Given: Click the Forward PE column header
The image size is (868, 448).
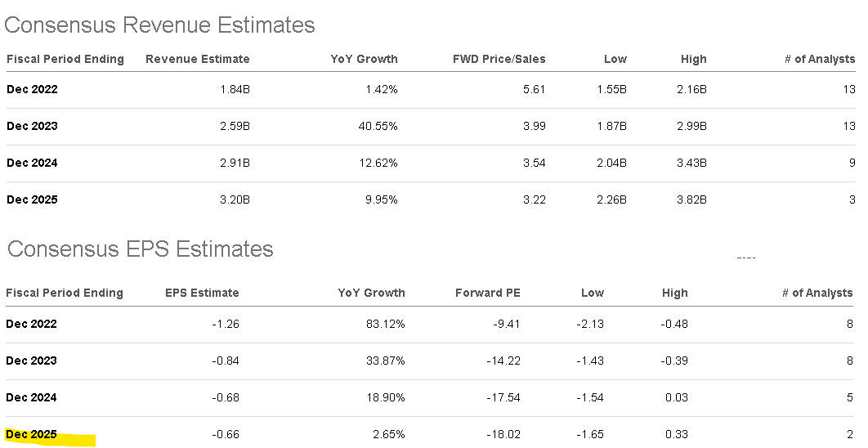Looking at the screenshot, I should [487, 293].
